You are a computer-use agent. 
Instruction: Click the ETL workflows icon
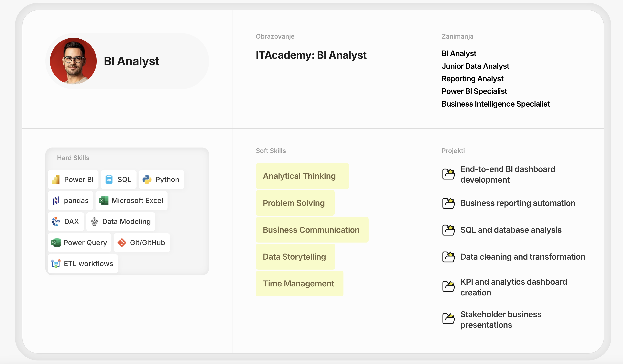[56, 263]
